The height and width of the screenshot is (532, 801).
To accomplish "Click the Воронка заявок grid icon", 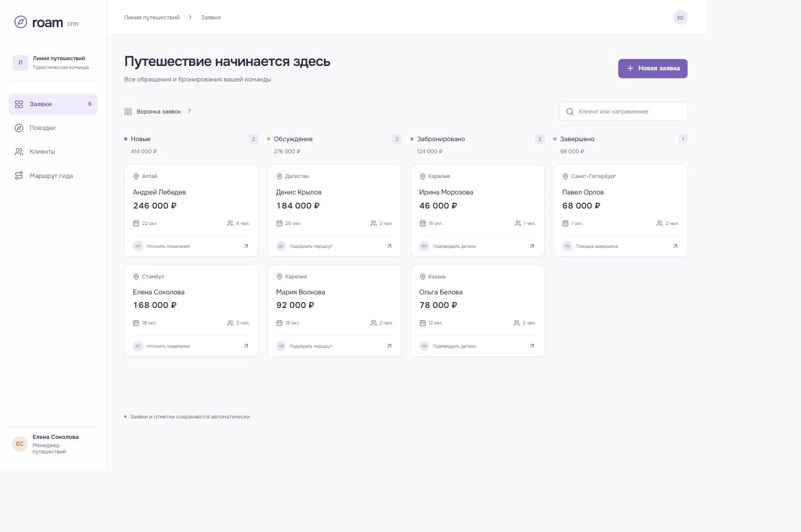I will point(128,112).
